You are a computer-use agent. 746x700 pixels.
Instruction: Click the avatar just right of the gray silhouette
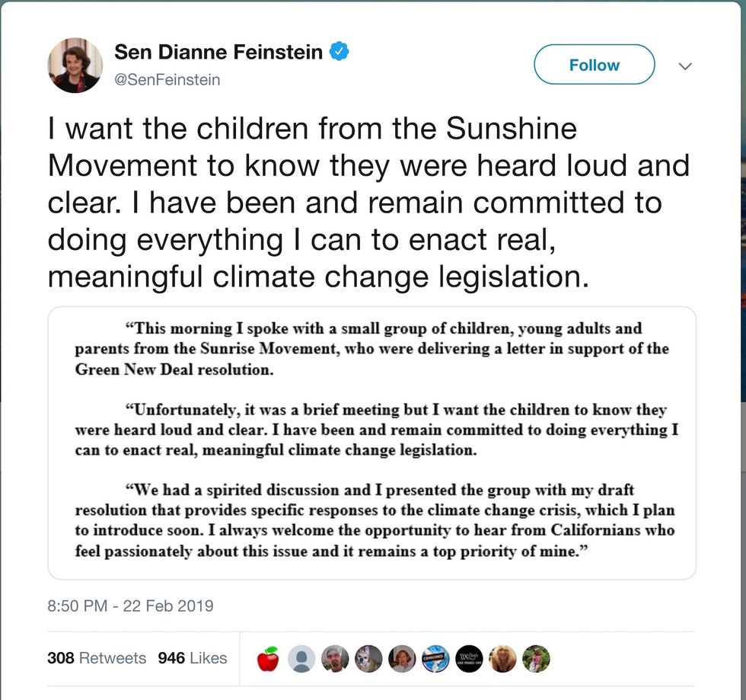335,659
